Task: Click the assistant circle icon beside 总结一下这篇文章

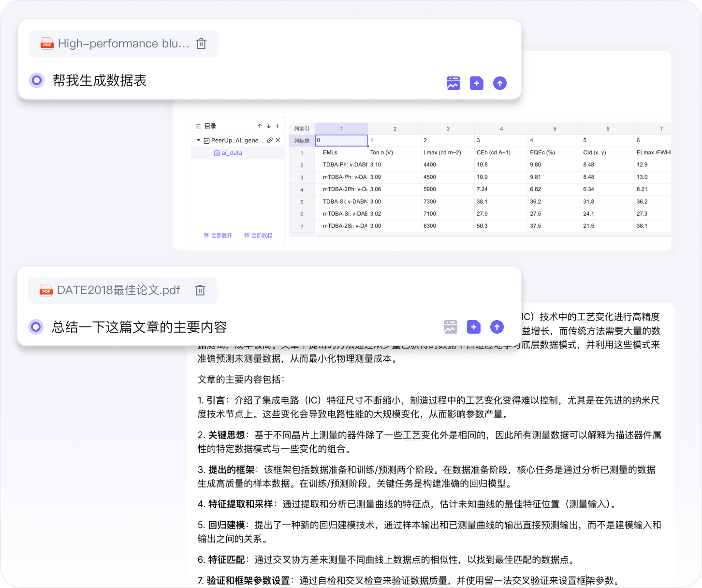Action: 36,327
